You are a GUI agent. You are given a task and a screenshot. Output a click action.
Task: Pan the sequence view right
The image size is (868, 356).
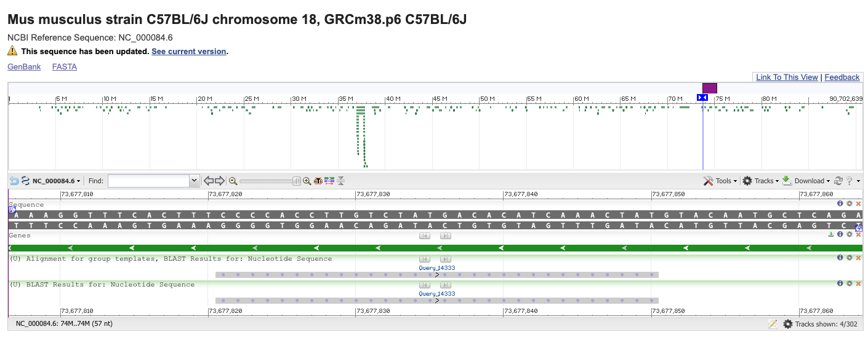pyautogui.click(x=219, y=181)
